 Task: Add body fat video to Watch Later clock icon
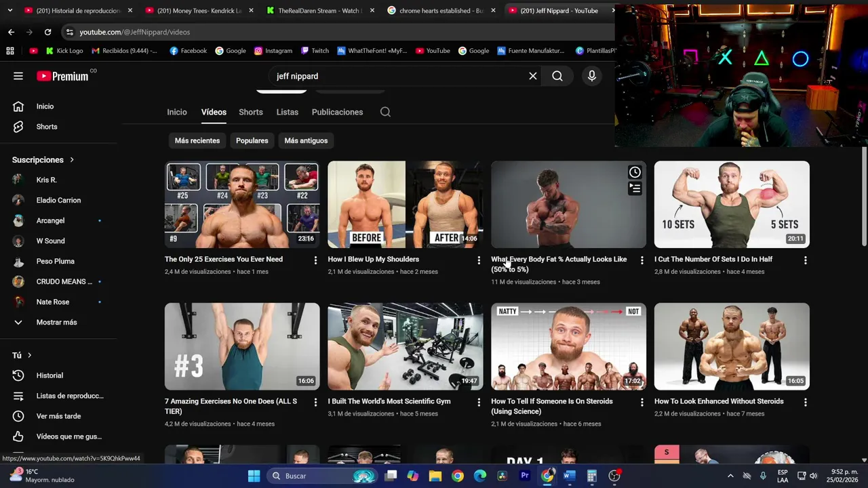[x=635, y=172]
